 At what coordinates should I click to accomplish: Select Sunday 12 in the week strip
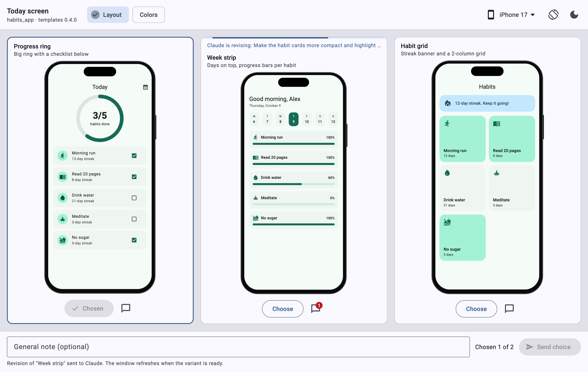(x=333, y=119)
